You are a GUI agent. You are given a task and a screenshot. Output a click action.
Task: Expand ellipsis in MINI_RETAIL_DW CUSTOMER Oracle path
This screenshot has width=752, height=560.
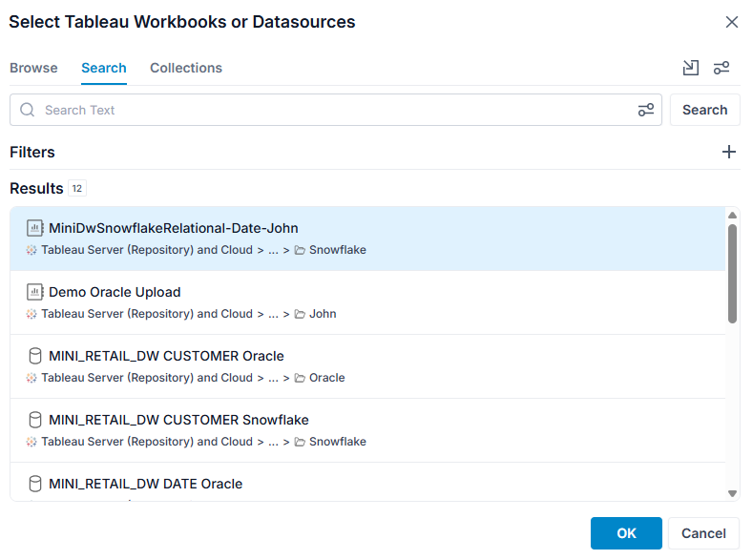tap(273, 378)
